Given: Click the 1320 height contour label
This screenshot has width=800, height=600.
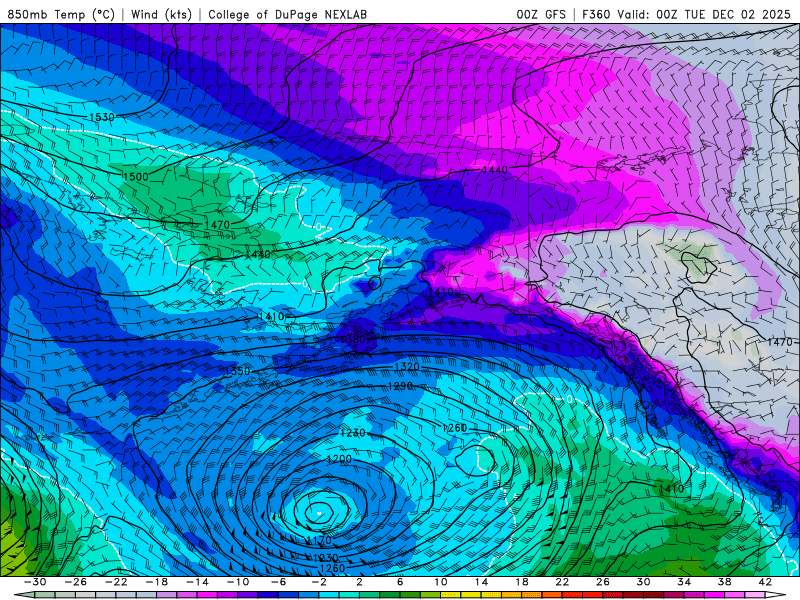Looking at the screenshot, I should [x=407, y=366].
